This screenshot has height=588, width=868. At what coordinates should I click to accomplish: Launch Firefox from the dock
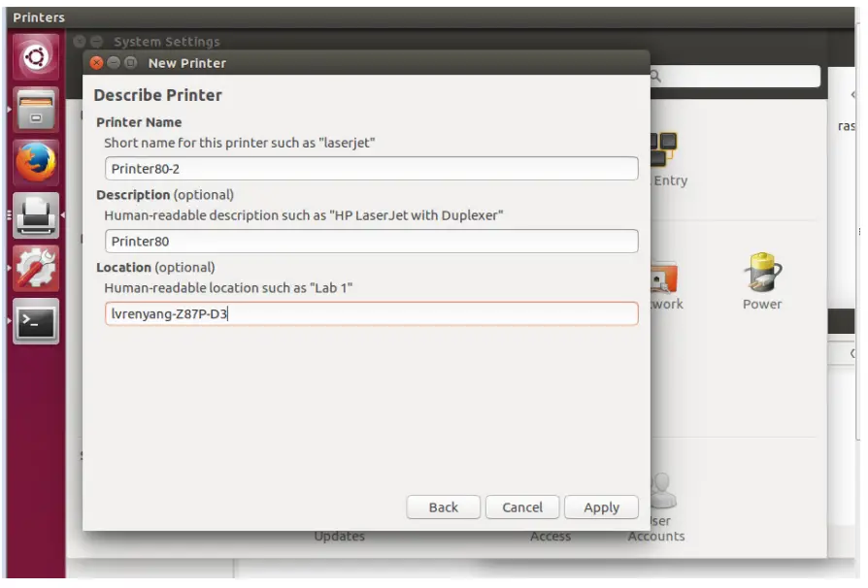click(x=36, y=163)
